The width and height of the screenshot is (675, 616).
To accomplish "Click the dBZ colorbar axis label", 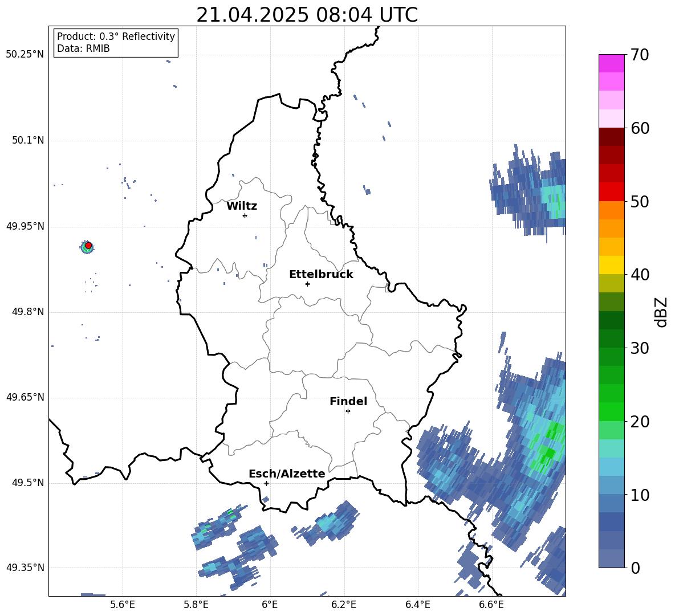I will (x=661, y=312).
